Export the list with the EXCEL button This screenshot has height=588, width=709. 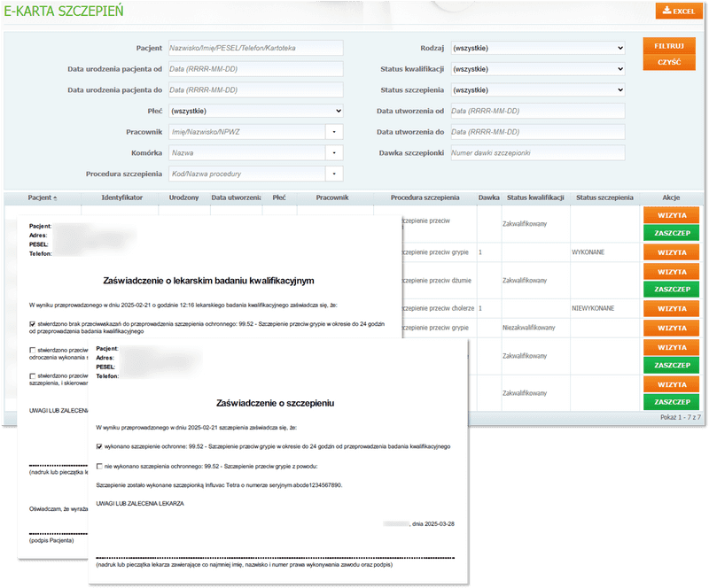[679, 11]
